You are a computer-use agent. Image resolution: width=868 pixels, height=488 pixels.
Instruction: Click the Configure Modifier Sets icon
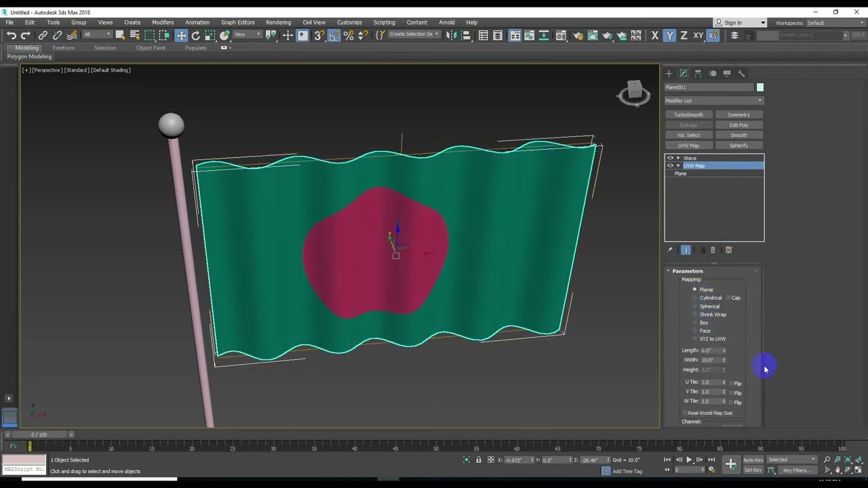click(729, 250)
